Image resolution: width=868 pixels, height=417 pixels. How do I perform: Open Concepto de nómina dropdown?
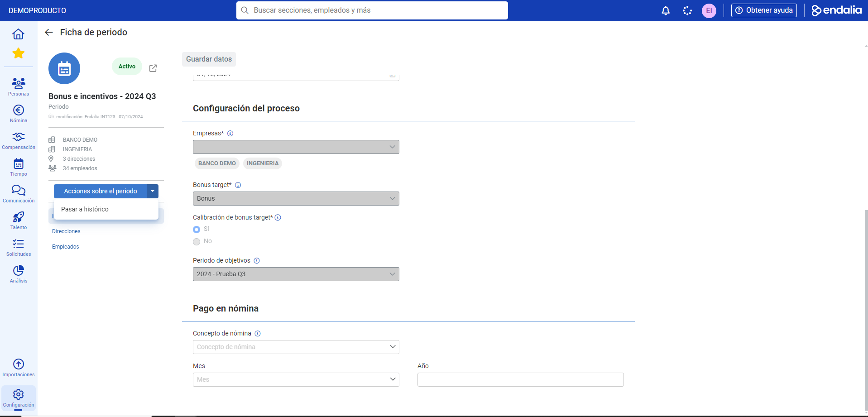296,347
